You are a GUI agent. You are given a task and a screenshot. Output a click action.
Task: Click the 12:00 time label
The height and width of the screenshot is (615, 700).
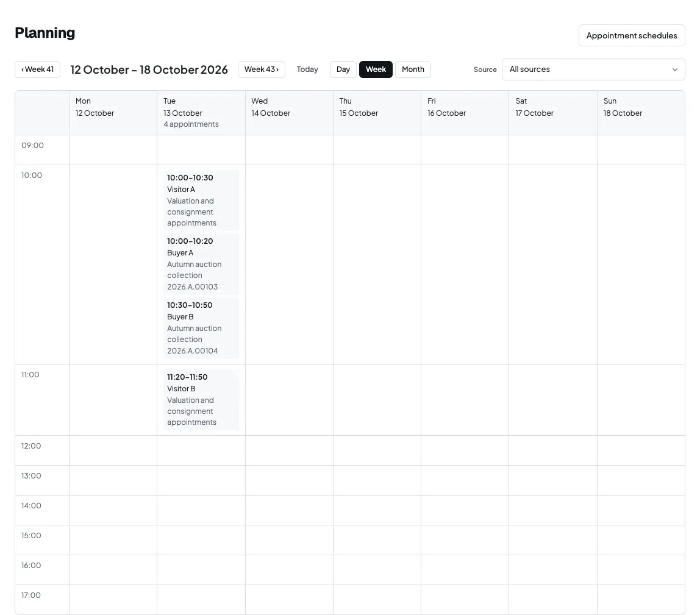tap(31, 446)
